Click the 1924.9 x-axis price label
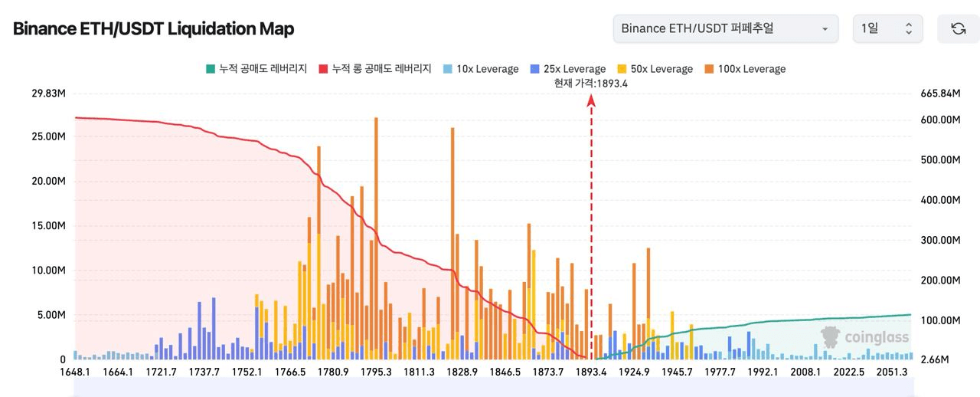 pos(634,372)
